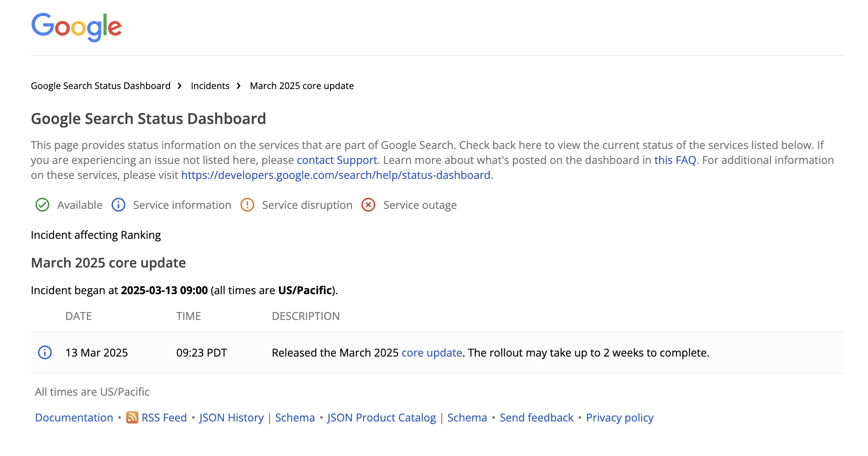868x456 pixels.
Task: Click the Google logo
Action: [x=76, y=27]
